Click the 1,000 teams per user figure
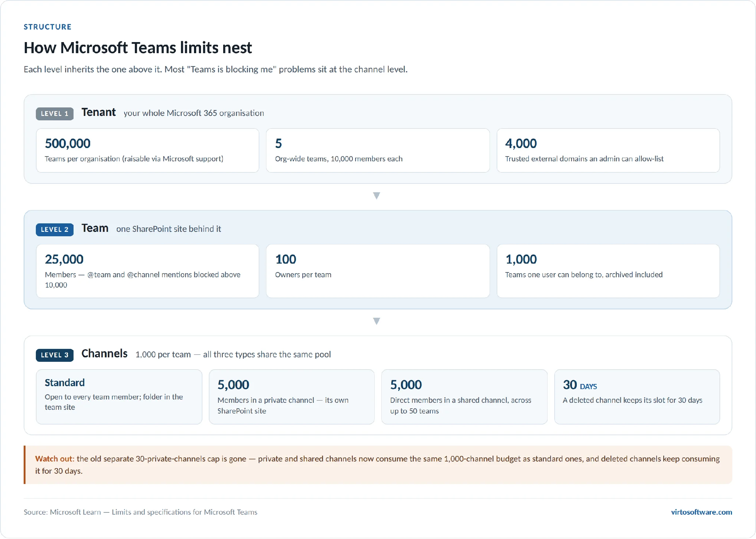Viewport: 756px width, 539px height. click(521, 260)
